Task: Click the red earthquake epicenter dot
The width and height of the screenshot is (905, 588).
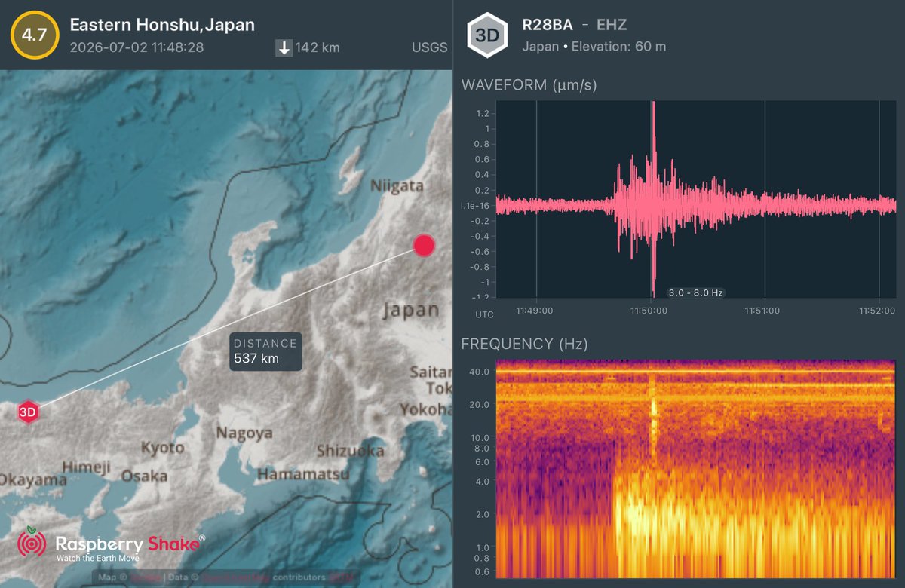Action: pos(424,245)
